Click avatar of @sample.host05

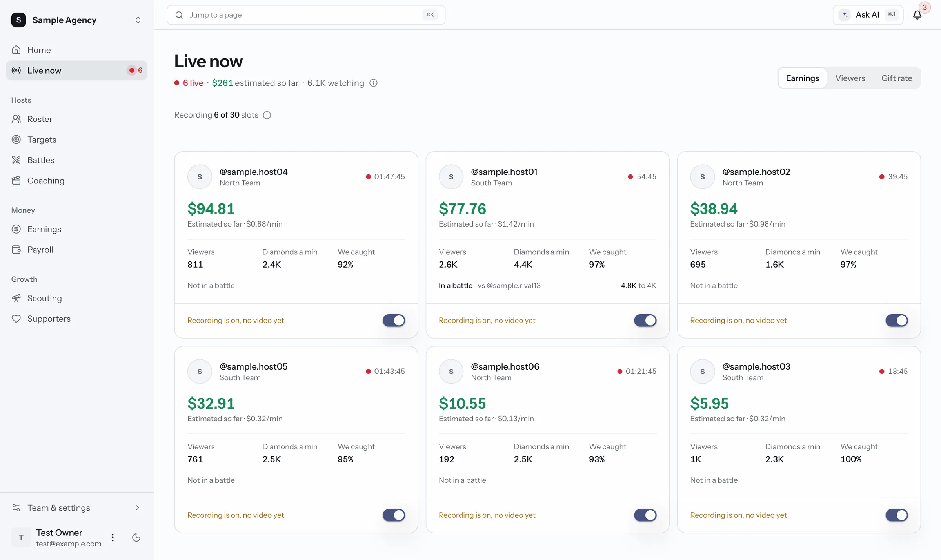click(200, 372)
